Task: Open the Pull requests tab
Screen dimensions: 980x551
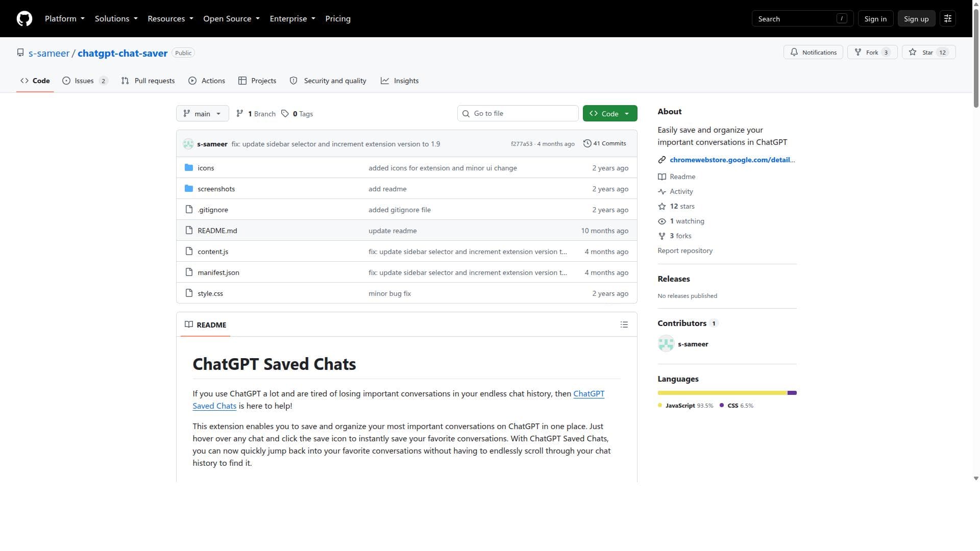Action: tap(148, 81)
